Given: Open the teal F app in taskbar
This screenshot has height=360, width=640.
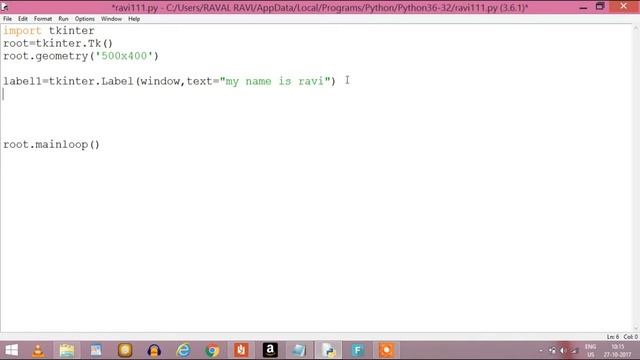Looking at the screenshot, I should pos(357,350).
